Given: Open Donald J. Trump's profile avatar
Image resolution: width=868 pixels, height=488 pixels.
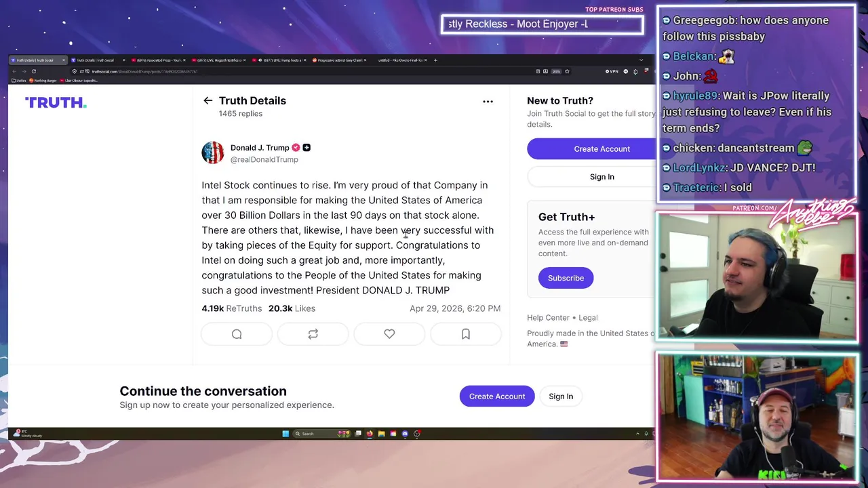Looking at the screenshot, I should coord(213,152).
